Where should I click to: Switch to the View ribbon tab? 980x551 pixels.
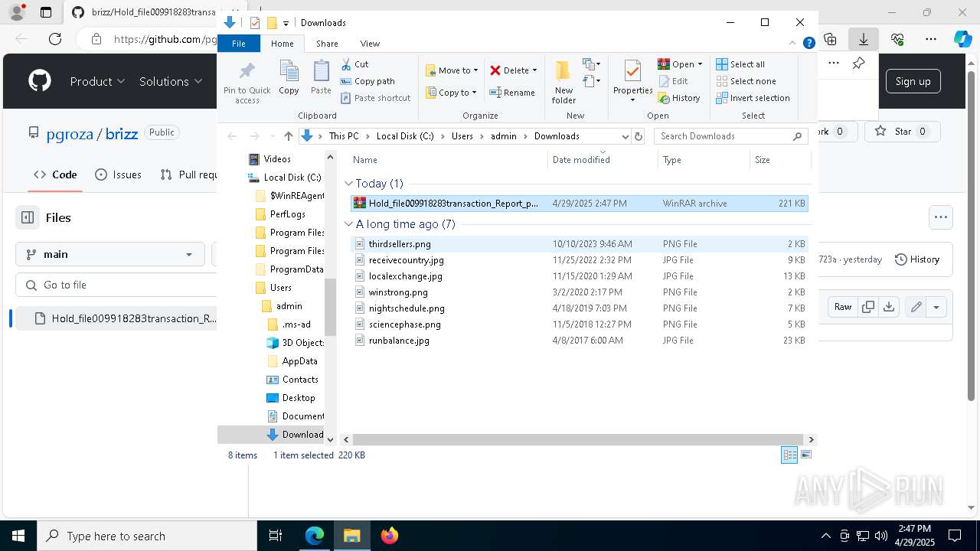pyautogui.click(x=370, y=44)
